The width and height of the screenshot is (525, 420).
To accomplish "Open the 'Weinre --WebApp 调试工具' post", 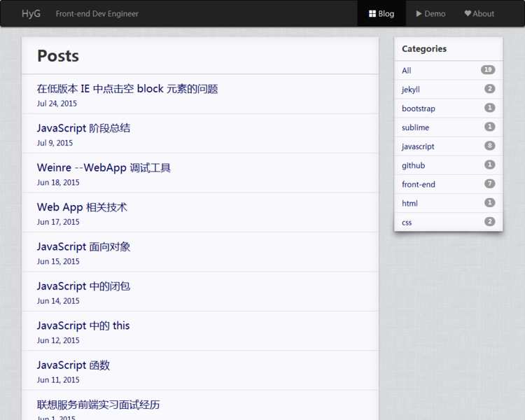I will click(104, 168).
